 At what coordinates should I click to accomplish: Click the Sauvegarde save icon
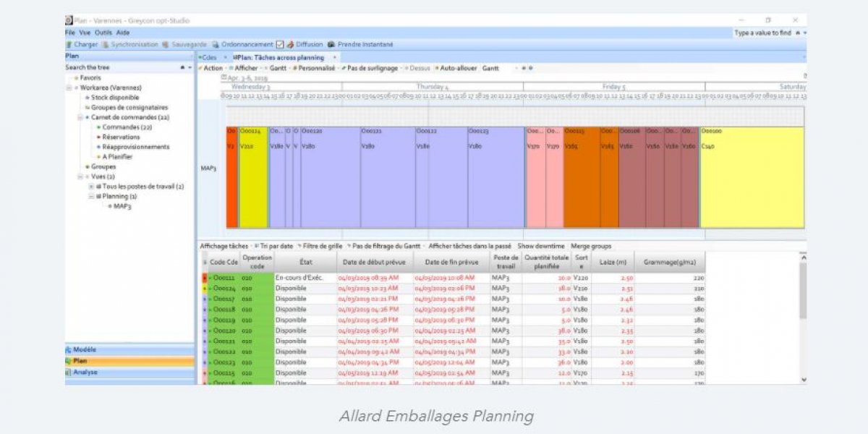click(x=167, y=44)
